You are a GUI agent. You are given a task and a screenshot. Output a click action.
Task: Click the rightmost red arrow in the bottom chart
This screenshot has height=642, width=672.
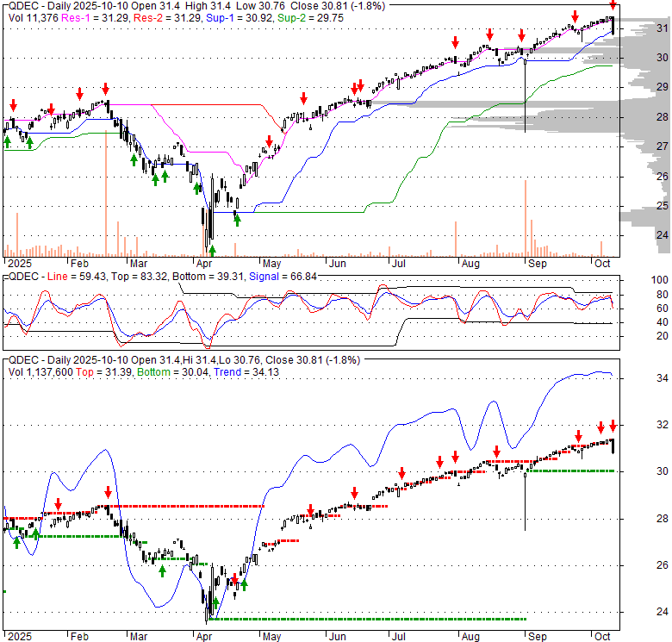tap(613, 426)
